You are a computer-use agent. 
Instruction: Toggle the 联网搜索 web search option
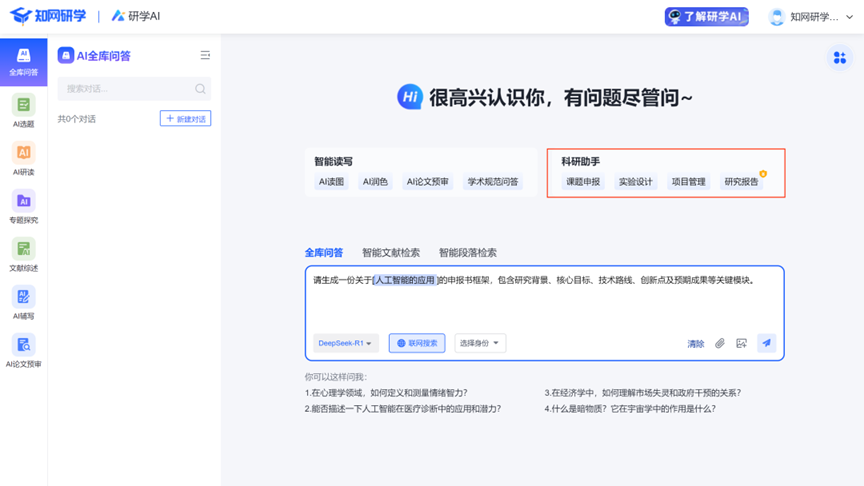coord(417,343)
